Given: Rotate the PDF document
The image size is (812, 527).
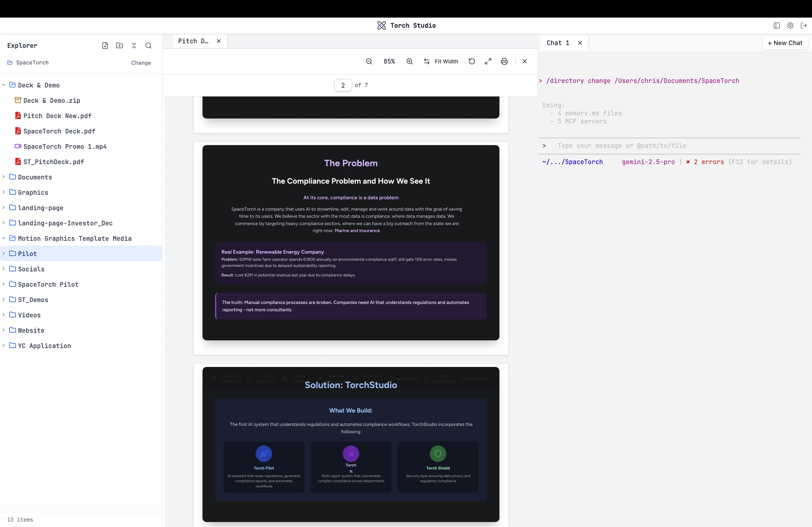Looking at the screenshot, I should click(471, 61).
